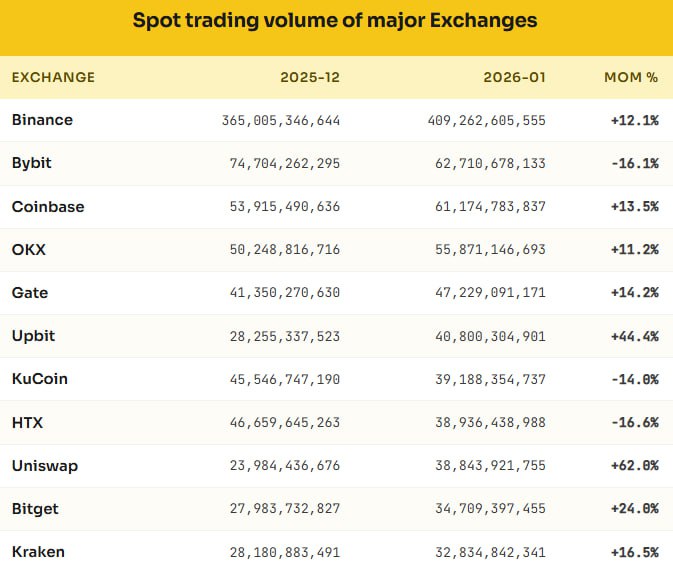Viewport: 673px width, 567px height.
Task: Open the Bybit exchange row
Action: click(32, 163)
